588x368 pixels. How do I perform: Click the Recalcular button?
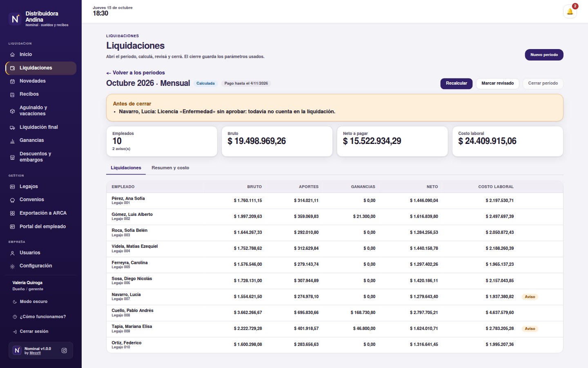click(456, 83)
